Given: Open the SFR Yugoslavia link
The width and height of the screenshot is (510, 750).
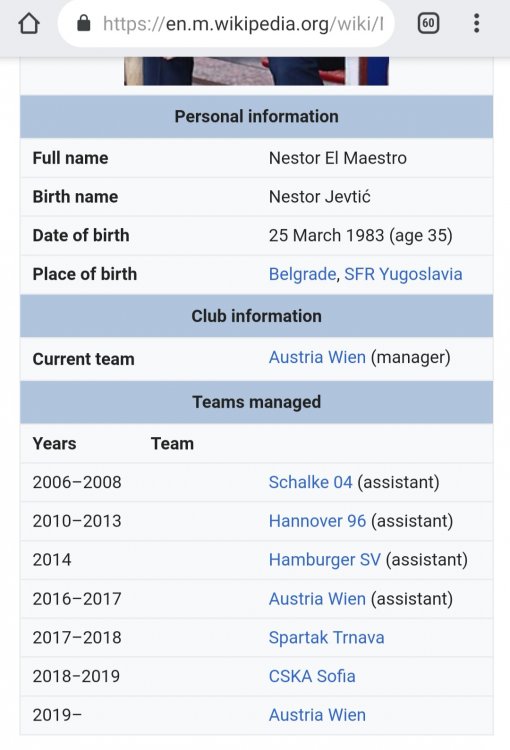Looking at the screenshot, I should pos(403,274).
